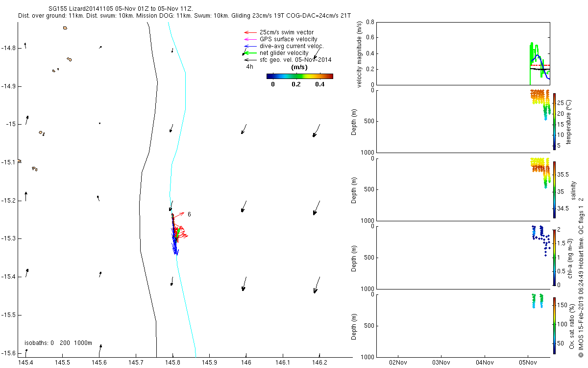Click the Ox. sat. ratio colorbar
This screenshot has width=588, height=368.
point(554,326)
